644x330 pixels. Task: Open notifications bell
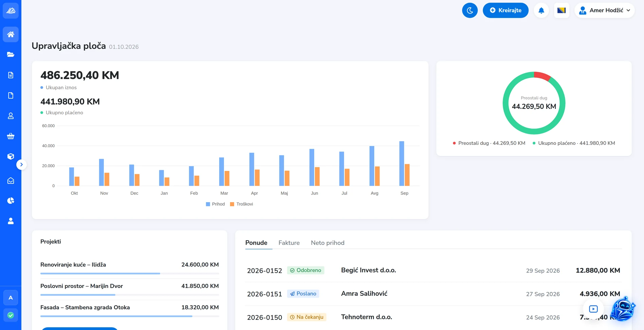pos(541,11)
